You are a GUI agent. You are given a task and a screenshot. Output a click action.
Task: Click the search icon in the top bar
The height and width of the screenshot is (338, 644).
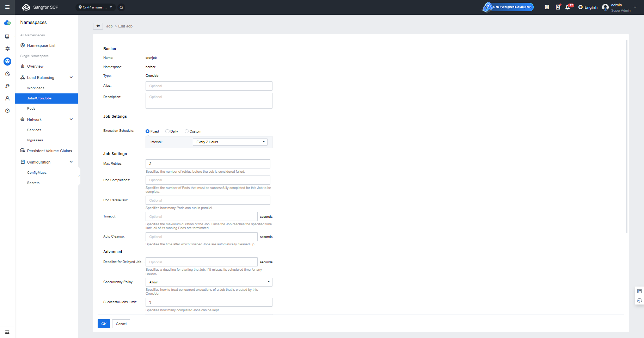121,7
